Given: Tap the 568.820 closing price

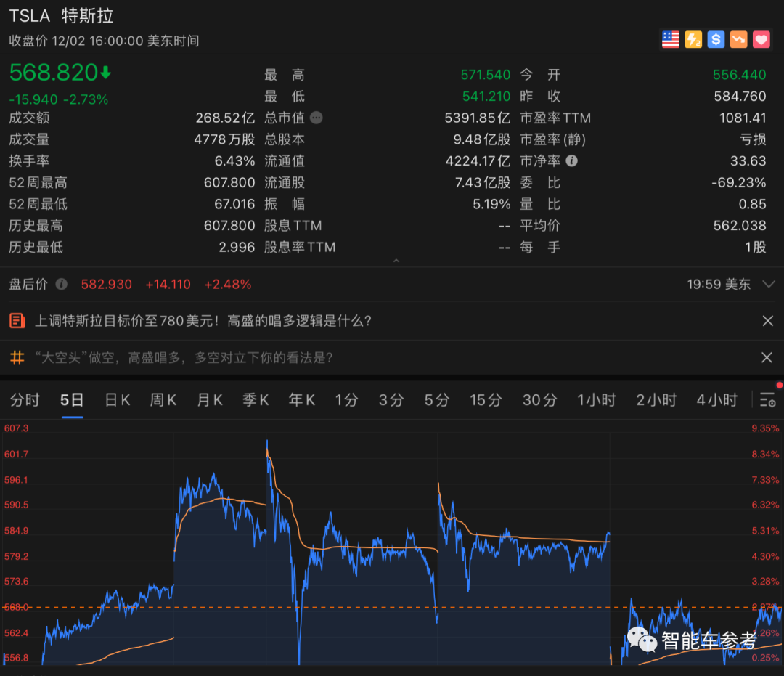Looking at the screenshot, I should [x=54, y=73].
